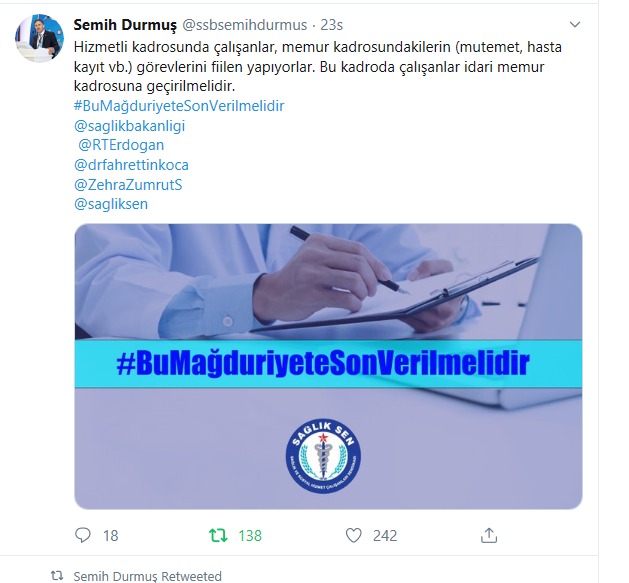Open the share tweet upload icon
629x583 pixels.
(489, 535)
